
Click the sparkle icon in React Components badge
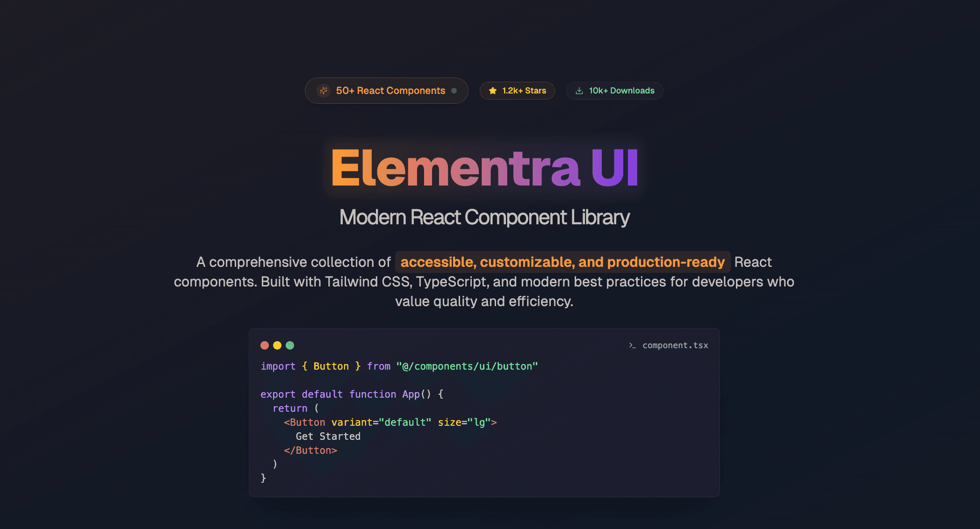(x=324, y=91)
